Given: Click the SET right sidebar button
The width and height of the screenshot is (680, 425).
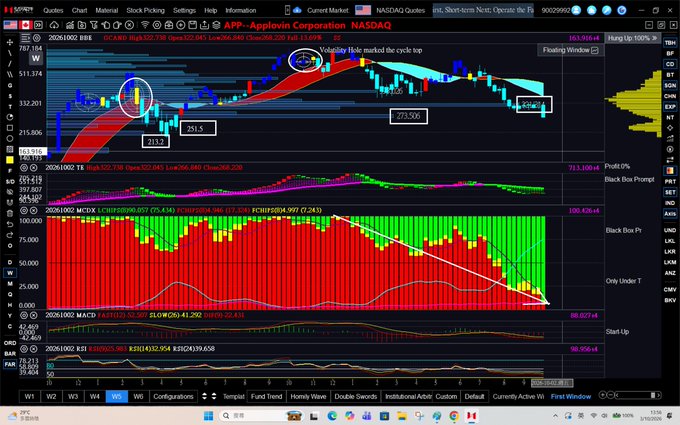Looking at the screenshot, I should 670,192.
